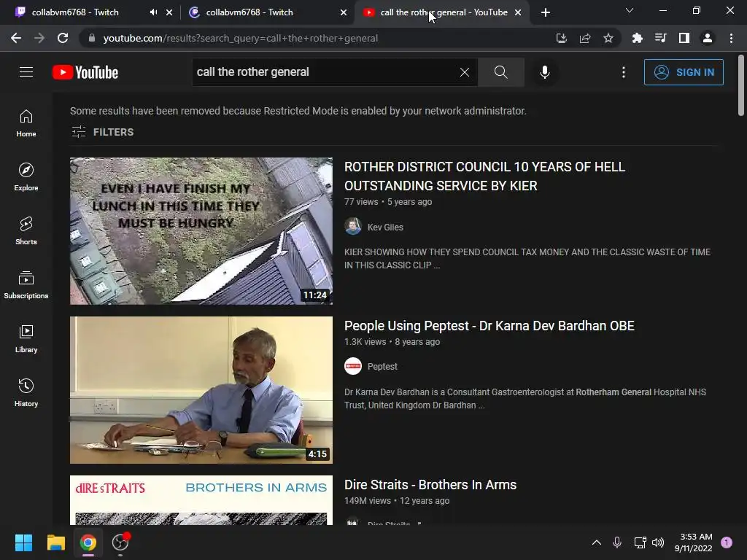
Task: Open People Using Peptest video title
Action: pos(489,326)
